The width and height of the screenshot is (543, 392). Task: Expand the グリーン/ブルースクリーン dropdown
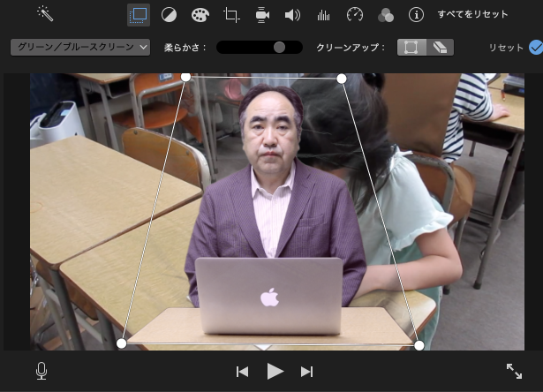click(80, 48)
